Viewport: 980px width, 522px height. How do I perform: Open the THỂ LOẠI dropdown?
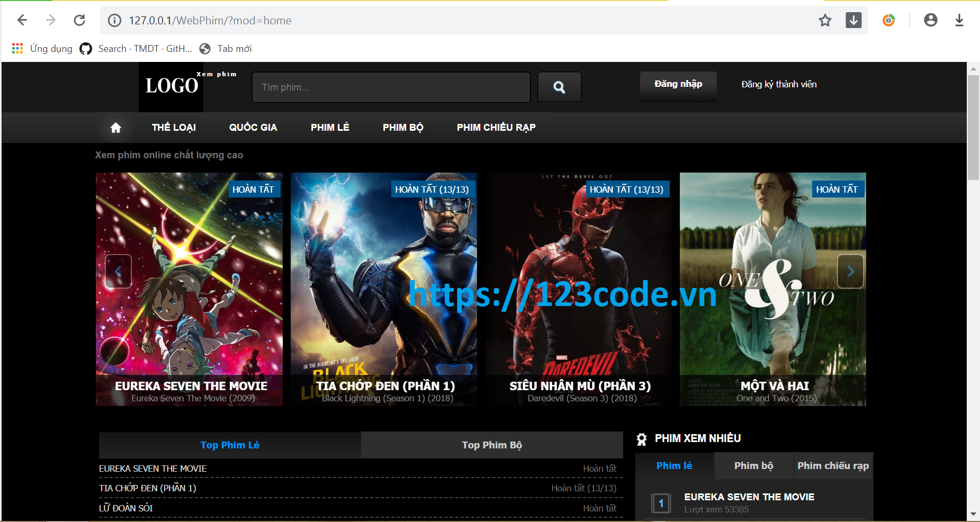pos(174,127)
